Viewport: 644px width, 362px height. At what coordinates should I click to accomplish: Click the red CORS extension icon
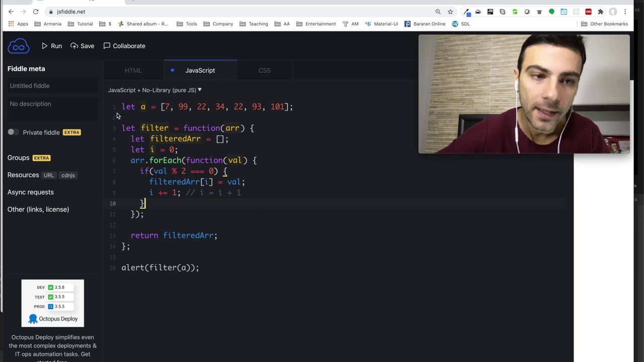coord(588,12)
